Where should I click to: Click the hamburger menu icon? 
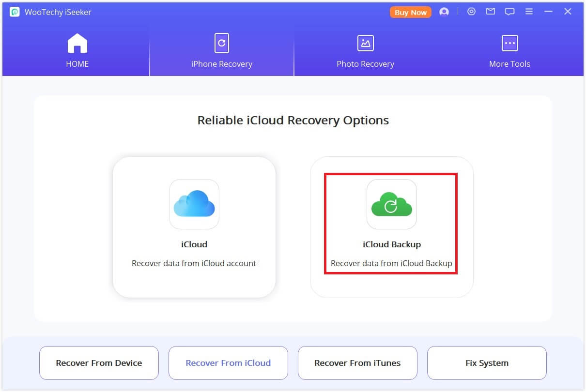(x=529, y=11)
